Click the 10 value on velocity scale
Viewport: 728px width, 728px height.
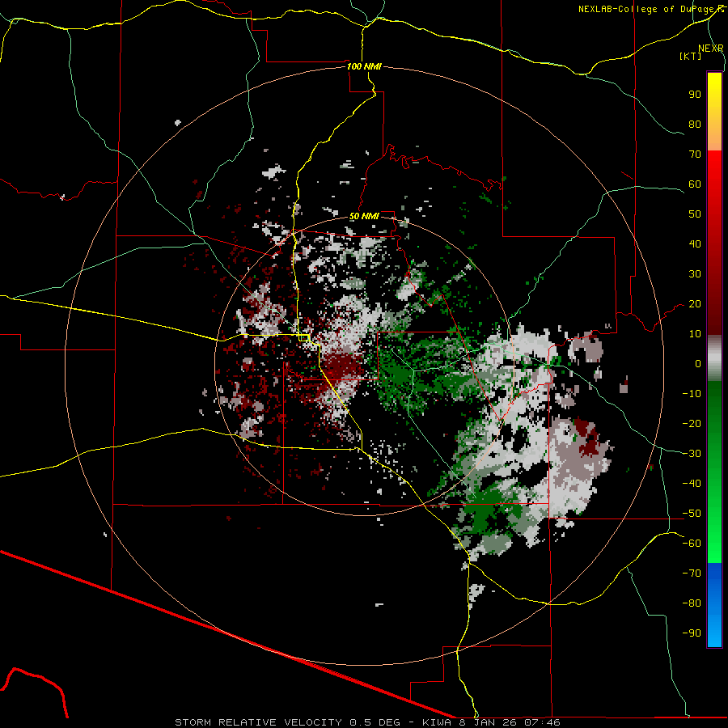(695, 334)
